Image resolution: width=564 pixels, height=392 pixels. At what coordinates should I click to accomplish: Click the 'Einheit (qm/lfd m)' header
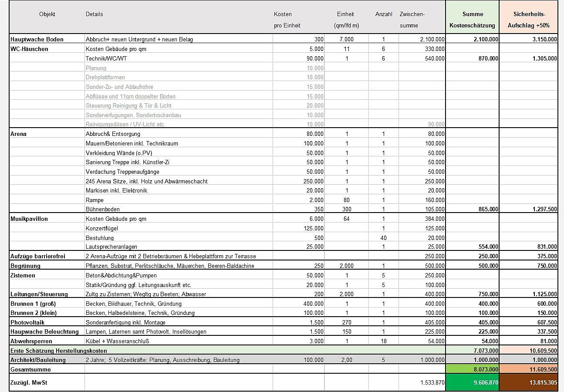(x=347, y=20)
